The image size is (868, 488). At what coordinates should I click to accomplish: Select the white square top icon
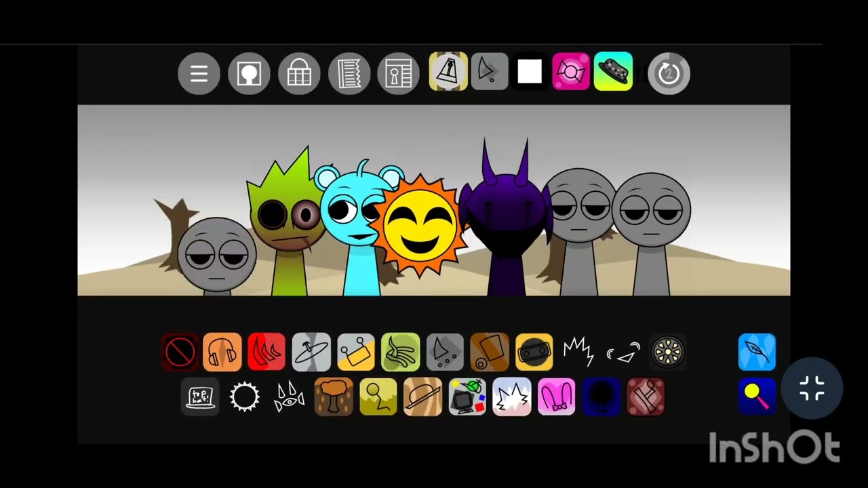click(530, 71)
